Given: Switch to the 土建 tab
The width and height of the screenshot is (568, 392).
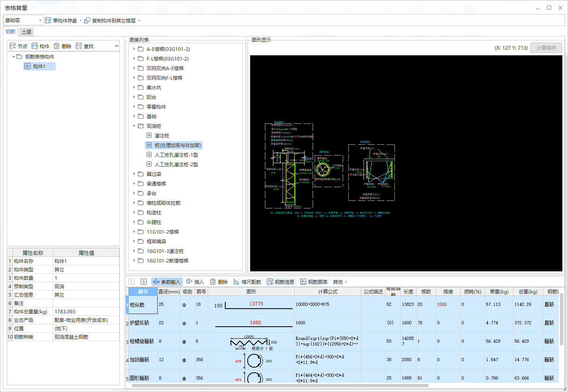Looking at the screenshot, I should pos(26,32).
